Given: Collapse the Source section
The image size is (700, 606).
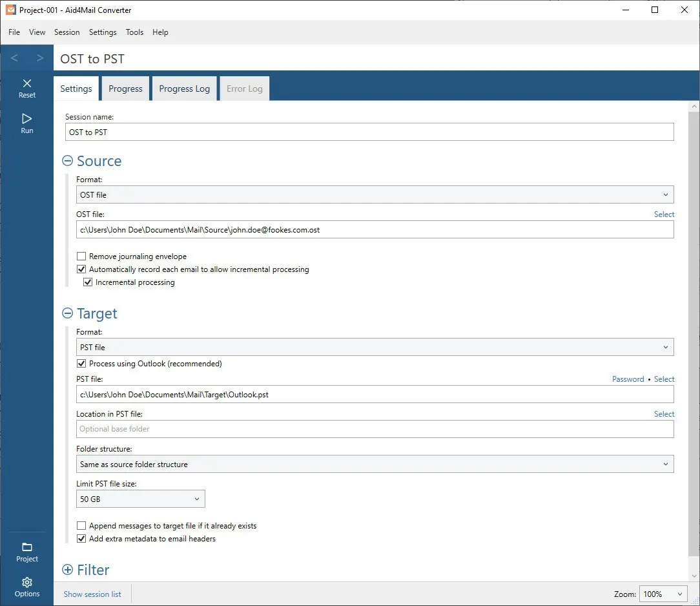Looking at the screenshot, I should (x=67, y=161).
